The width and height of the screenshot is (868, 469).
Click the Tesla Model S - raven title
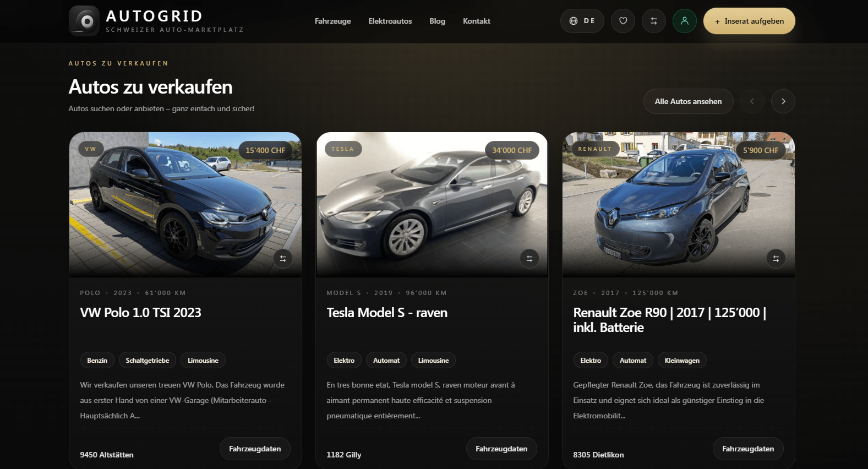pyautogui.click(x=387, y=313)
